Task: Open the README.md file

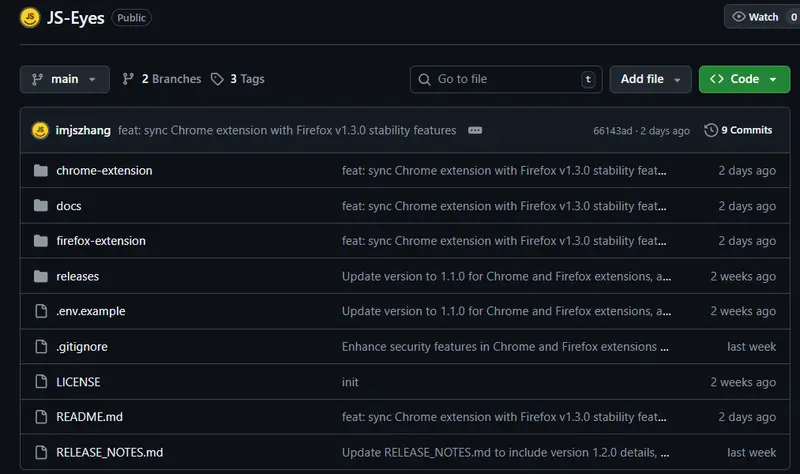Action: 89,417
